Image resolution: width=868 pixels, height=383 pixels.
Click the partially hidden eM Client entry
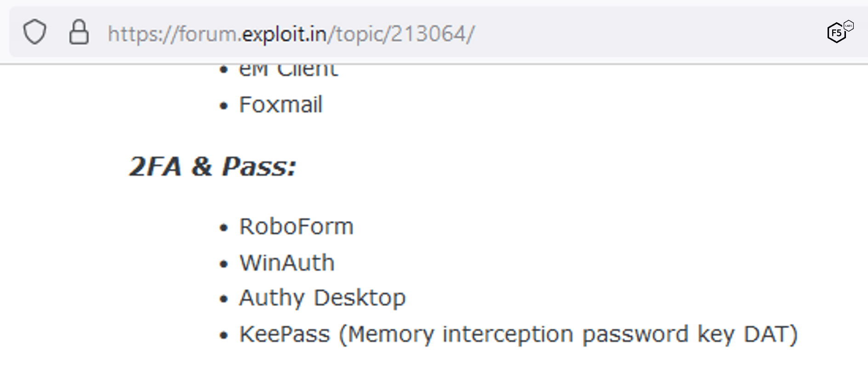[x=288, y=70]
